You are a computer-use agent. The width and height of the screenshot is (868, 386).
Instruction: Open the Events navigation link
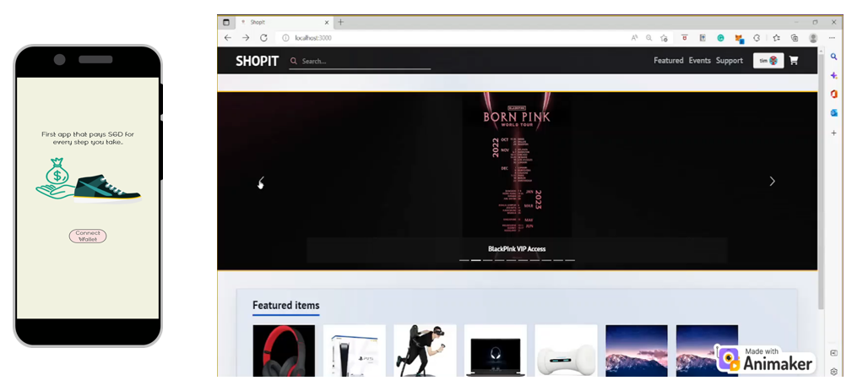click(x=699, y=61)
